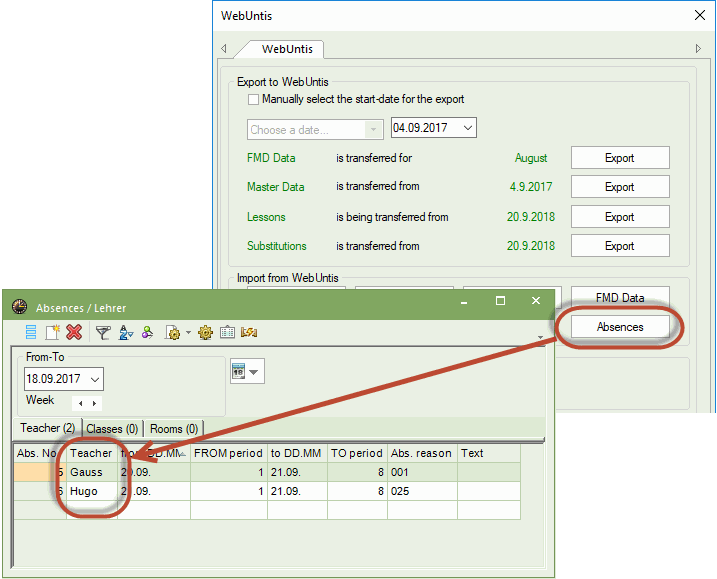Click the FROM period column header
Screen dimensions: 717x579
(x=228, y=453)
